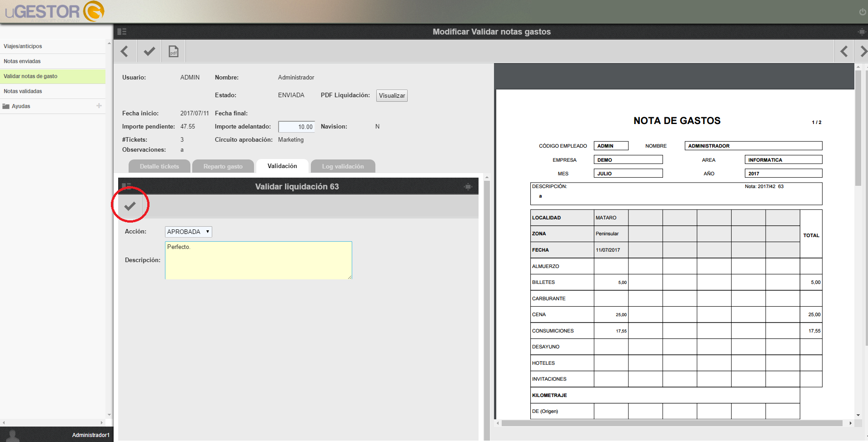Click the CENA row label in PDF
868x442 pixels.
(x=539, y=314)
